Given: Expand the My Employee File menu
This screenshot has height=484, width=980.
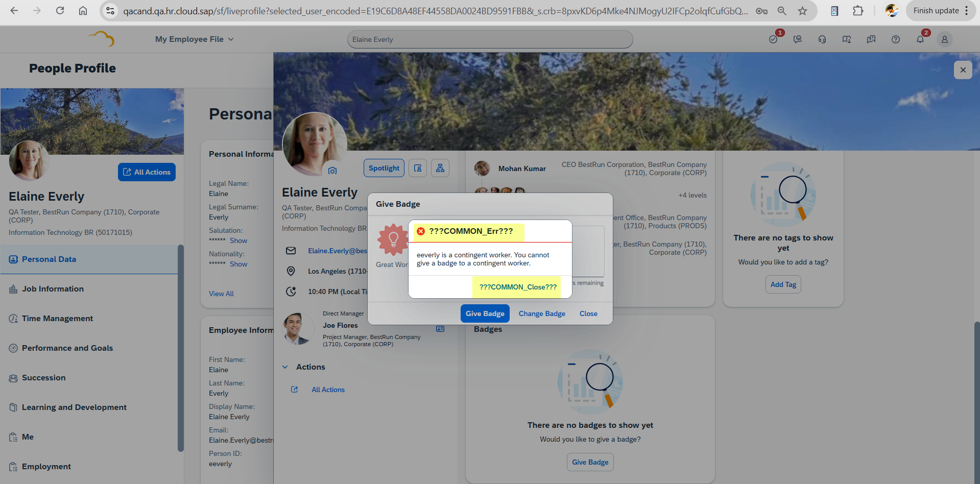Looking at the screenshot, I should [194, 39].
